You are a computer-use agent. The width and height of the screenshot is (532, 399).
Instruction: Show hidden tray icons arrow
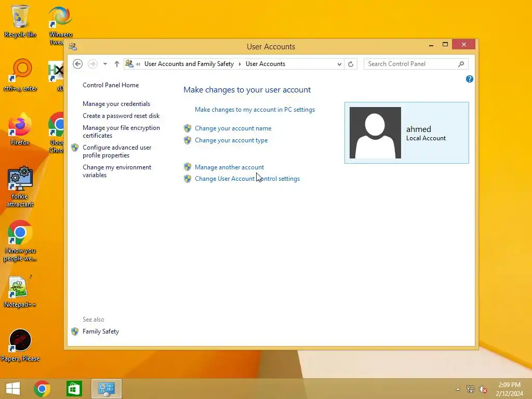458,389
